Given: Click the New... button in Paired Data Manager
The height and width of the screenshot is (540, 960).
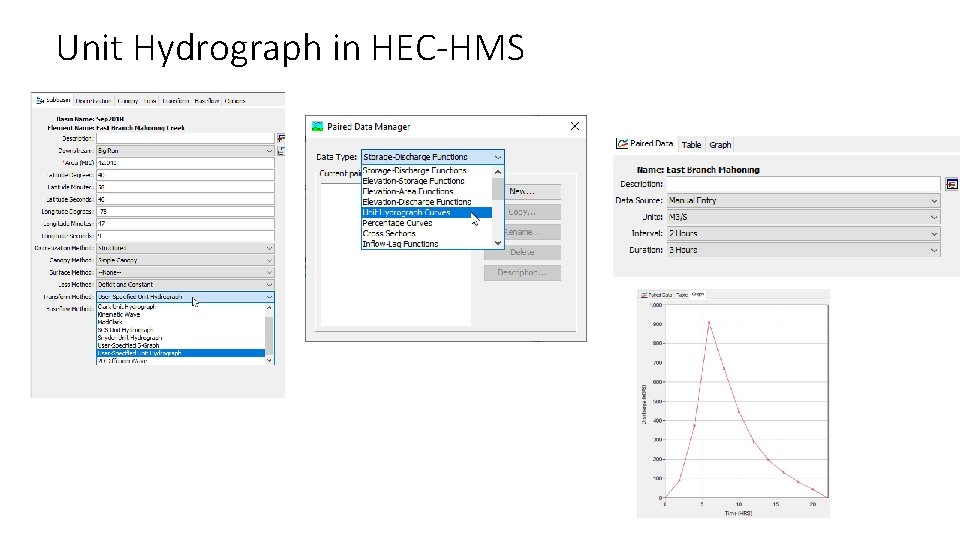Looking at the screenshot, I should tap(522, 192).
